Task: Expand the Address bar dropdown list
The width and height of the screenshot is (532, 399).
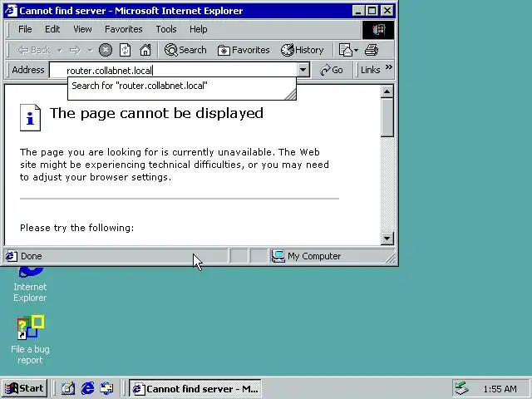Action: [303, 70]
